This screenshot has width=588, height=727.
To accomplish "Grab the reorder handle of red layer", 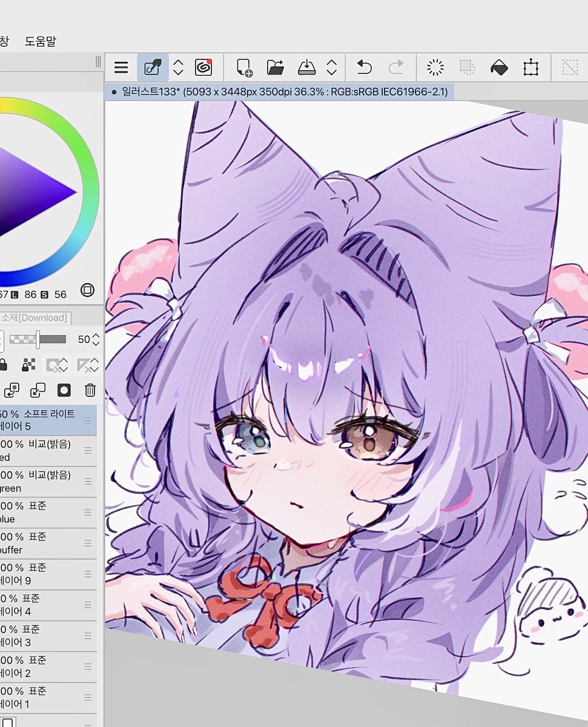I will 88,451.
